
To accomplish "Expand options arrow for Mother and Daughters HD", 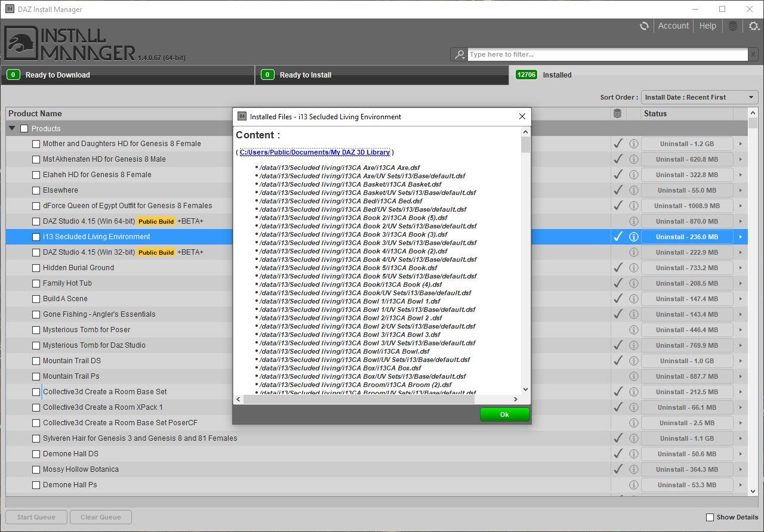I will click(x=740, y=144).
